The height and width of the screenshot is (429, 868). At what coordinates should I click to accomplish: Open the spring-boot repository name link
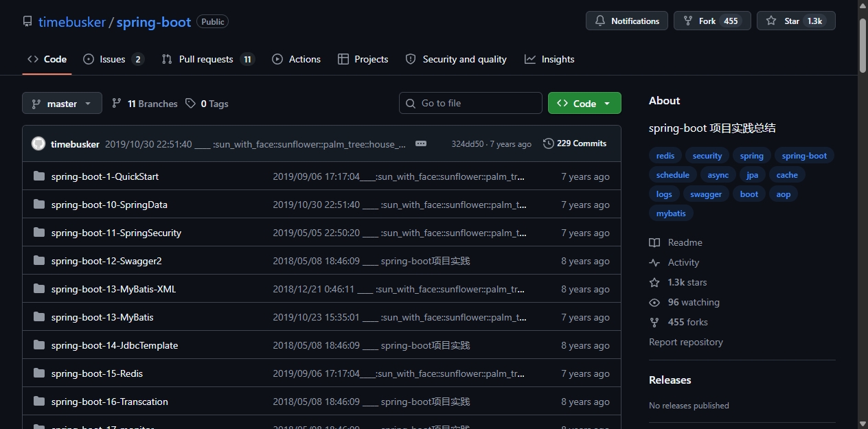[x=154, y=22]
